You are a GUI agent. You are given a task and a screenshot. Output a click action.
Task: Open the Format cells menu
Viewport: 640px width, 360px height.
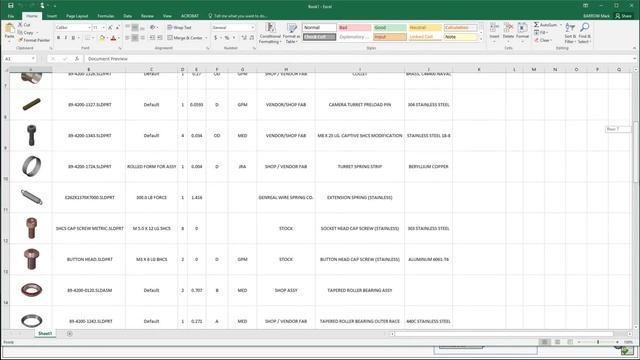[x=522, y=31]
